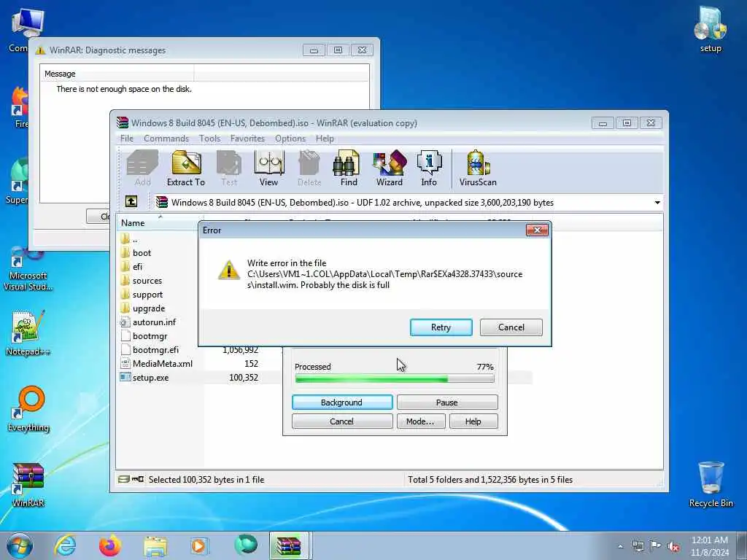The image size is (747, 560).
Task: Run VirusScan from the toolbar
Action: [478, 168]
